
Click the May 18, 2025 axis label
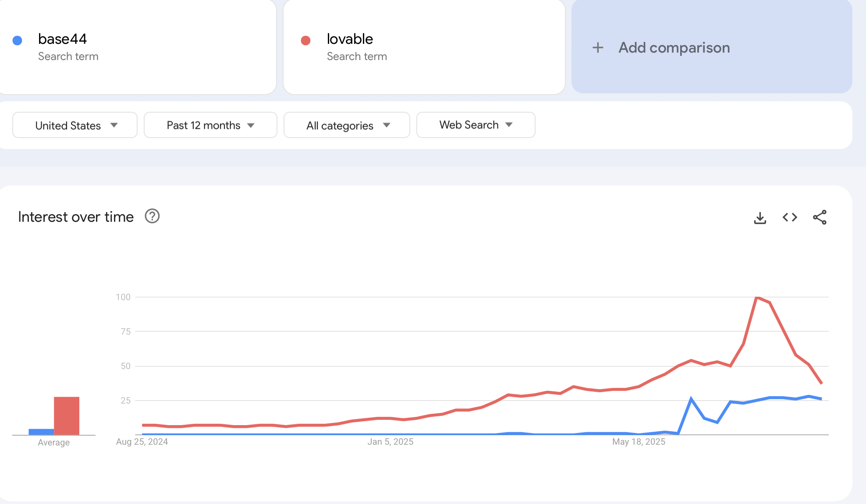pos(639,442)
